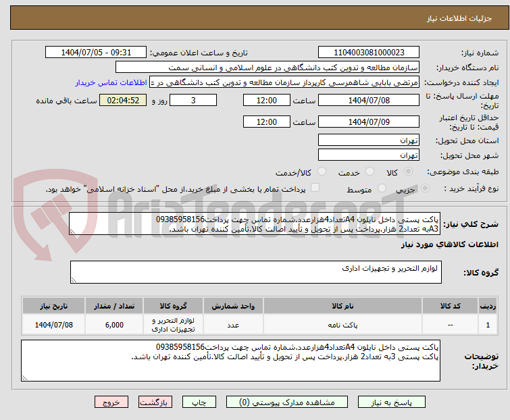Click the response deadline time 12:00 field
510x420 pixels.
tap(266, 100)
